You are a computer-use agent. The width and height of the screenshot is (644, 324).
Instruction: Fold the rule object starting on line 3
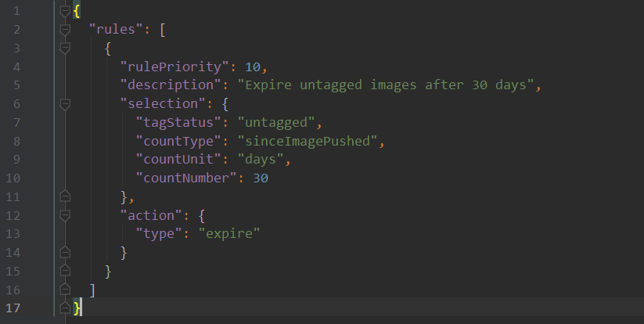tap(65, 49)
